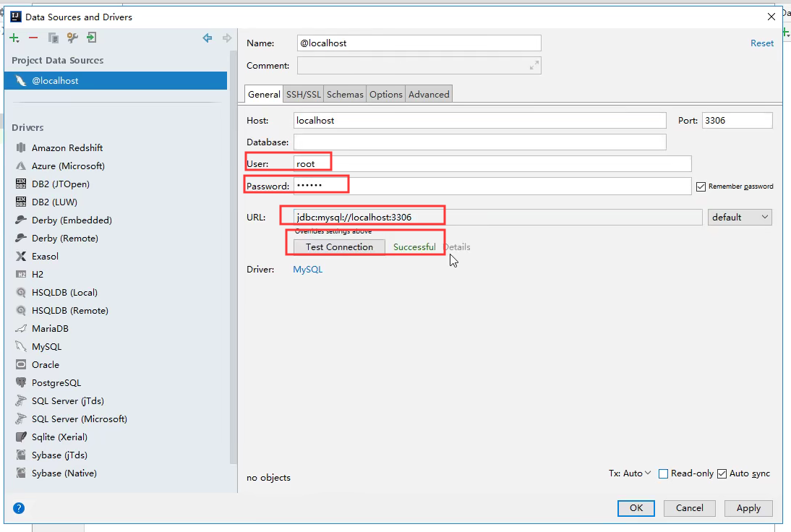Click the MySQL driver link

click(308, 270)
